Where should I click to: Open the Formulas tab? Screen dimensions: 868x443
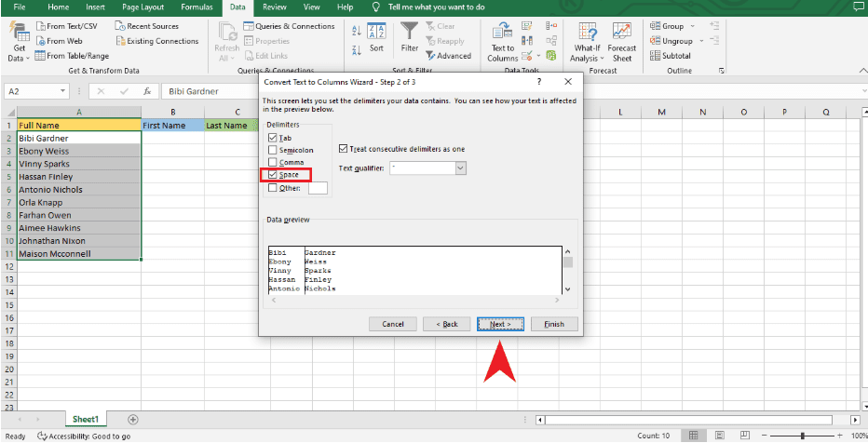(197, 7)
